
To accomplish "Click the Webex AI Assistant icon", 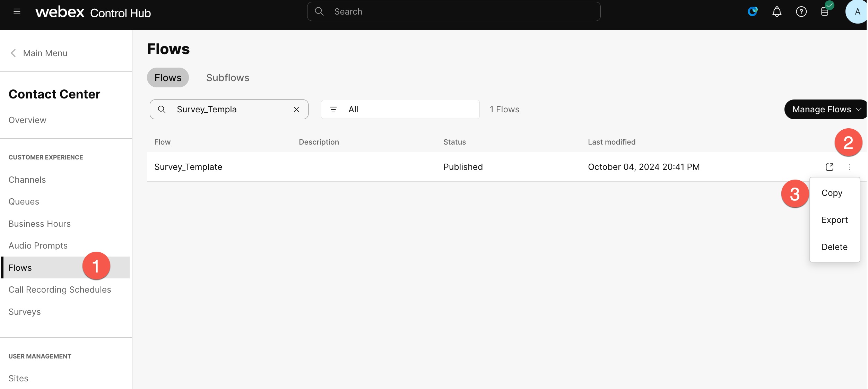I will [x=753, y=12].
